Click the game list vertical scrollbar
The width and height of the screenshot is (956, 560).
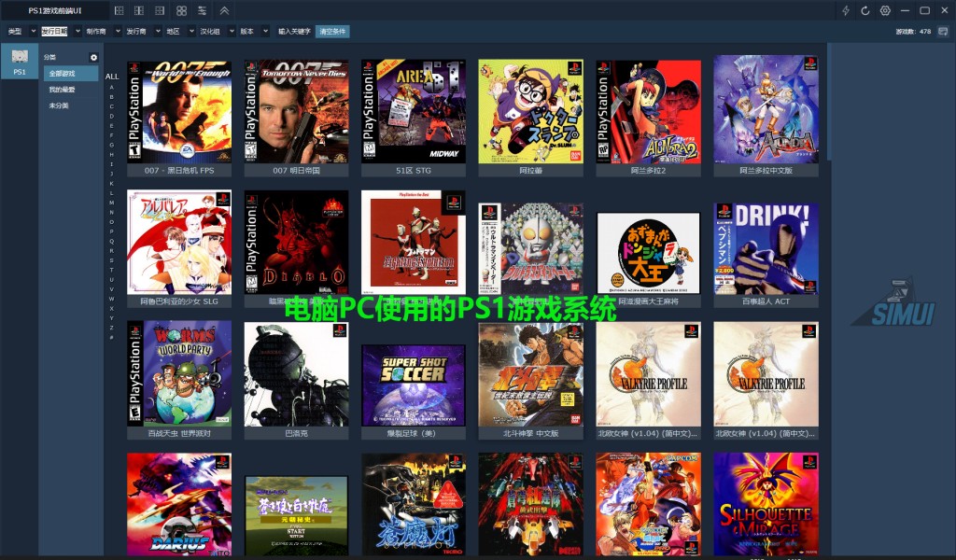tap(829, 103)
